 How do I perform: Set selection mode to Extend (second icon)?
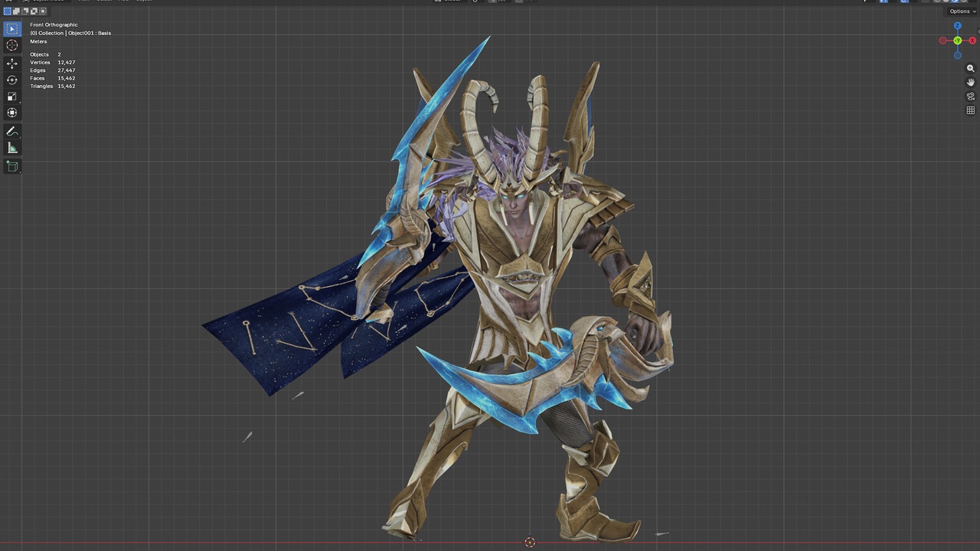click(x=16, y=11)
